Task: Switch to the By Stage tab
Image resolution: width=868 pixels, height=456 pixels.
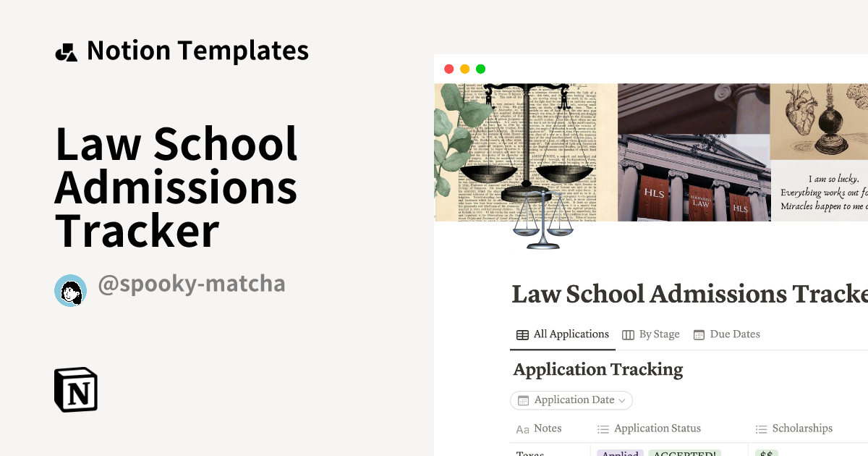Action: pos(659,334)
